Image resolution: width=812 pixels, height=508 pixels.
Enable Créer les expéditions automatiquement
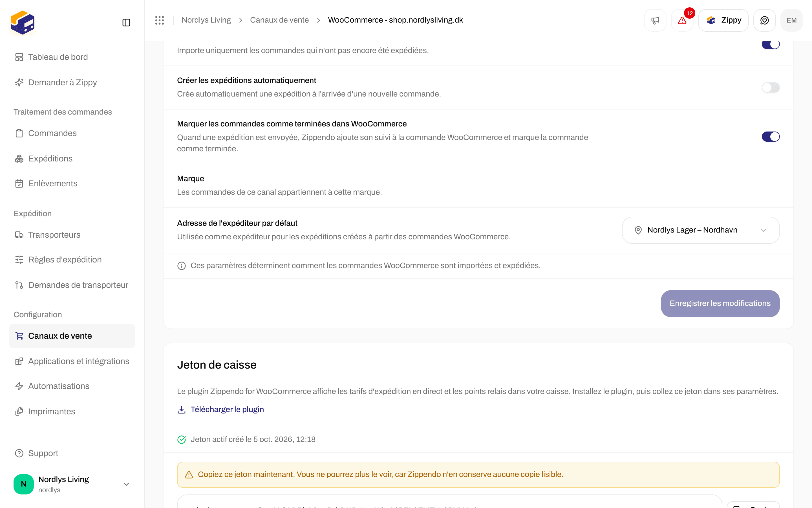coord(770,88)
